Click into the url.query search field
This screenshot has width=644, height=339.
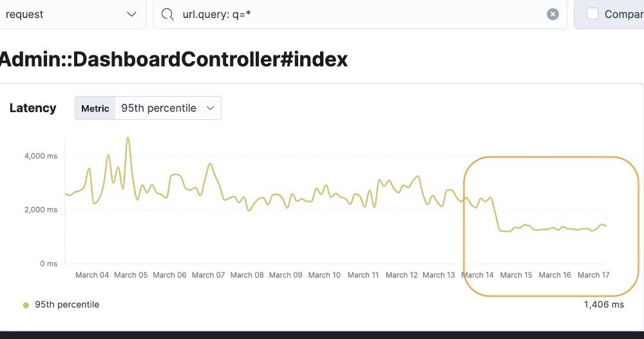click(x=361, y=14)
